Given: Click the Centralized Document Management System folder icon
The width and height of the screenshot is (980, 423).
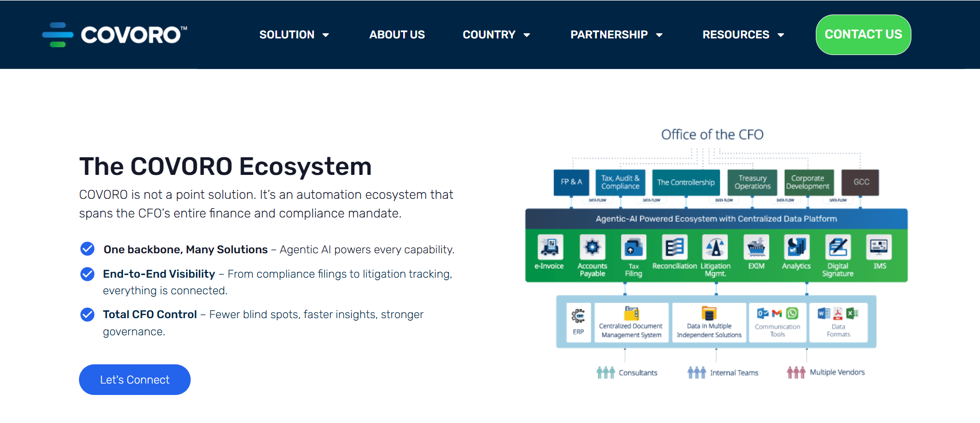Looking at the screenshot, I should pos(631,313).
